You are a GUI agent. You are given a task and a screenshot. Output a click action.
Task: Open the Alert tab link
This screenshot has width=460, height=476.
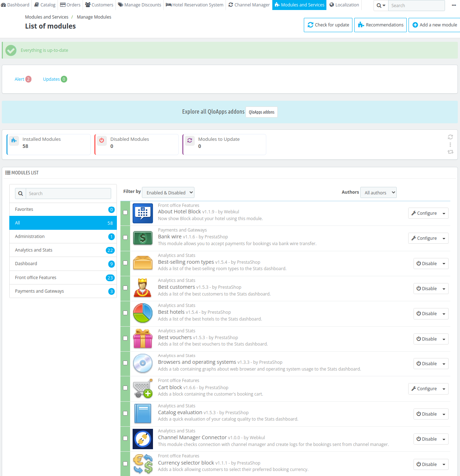(23, 79)
